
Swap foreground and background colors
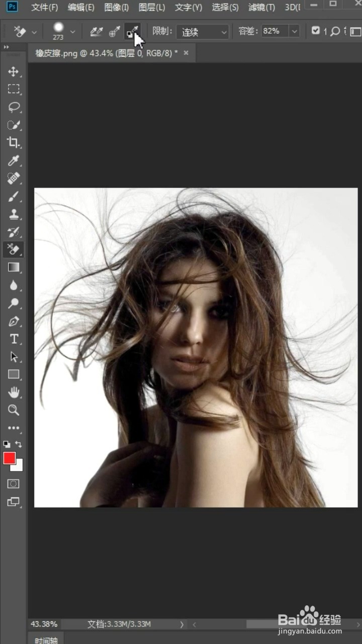pos(19,444)
